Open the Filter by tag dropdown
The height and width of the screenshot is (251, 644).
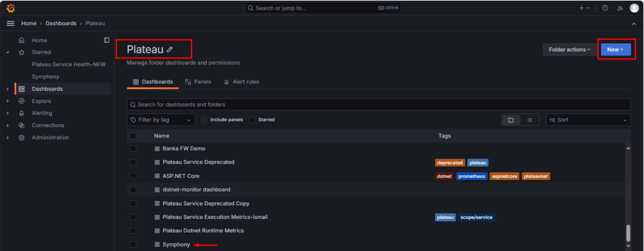coord(161,120)
